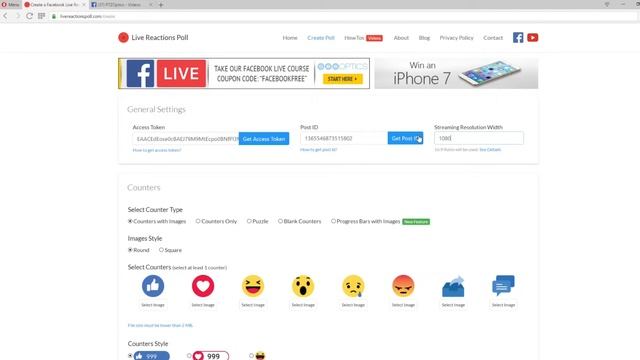Image resolution: width=640 pixels, height=360 pixels.
Task: Select the Shares counter icon
Action: tap(453, 286)
